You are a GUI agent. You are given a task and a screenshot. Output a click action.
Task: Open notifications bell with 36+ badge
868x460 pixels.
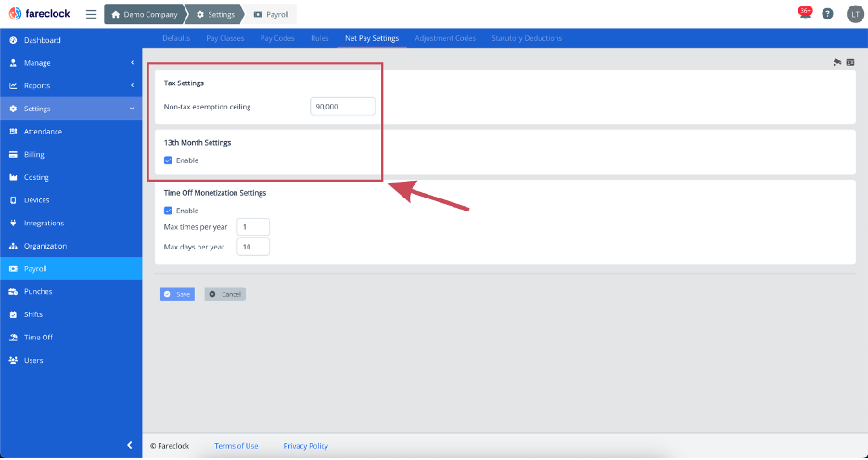pos(805,14)
